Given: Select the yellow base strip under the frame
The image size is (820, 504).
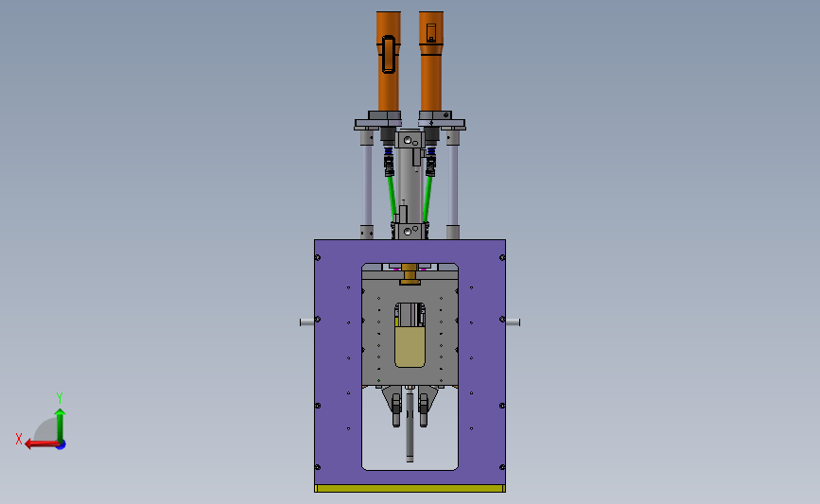Looking at the screenshot, I should [410, 489].
